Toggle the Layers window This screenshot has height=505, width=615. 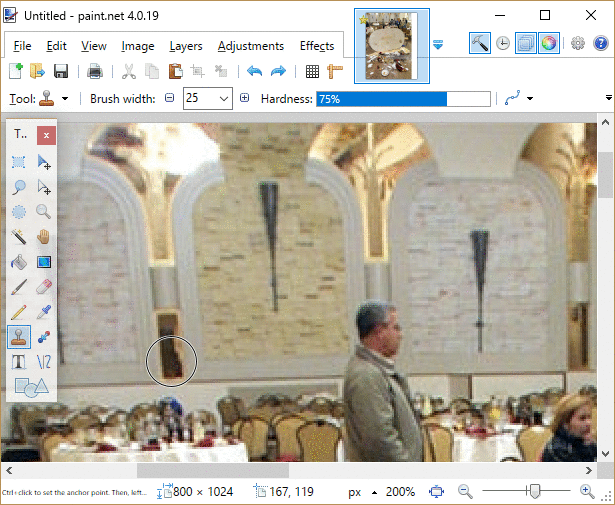(526, 43)
